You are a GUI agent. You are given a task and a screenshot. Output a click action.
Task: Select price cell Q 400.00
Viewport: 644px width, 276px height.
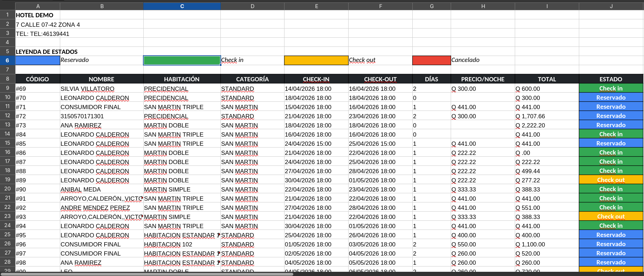point(483,235)
